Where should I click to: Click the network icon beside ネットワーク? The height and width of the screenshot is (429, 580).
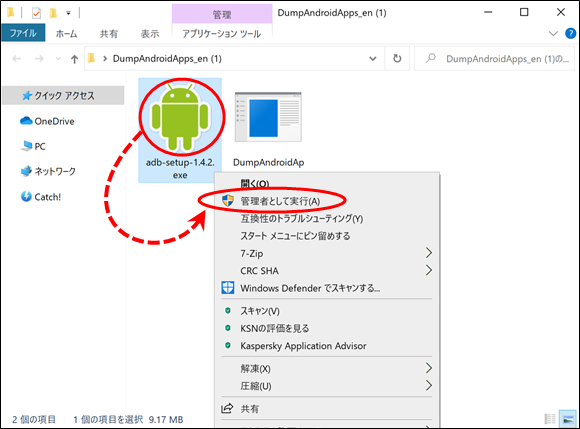pos(27,171)
